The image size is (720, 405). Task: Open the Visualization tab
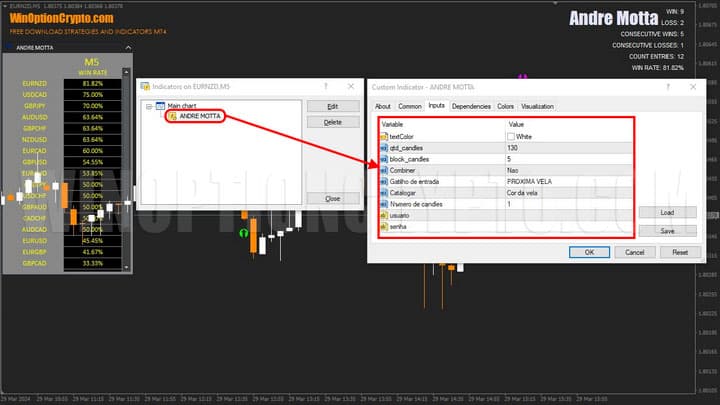click(x=537, y=106)
